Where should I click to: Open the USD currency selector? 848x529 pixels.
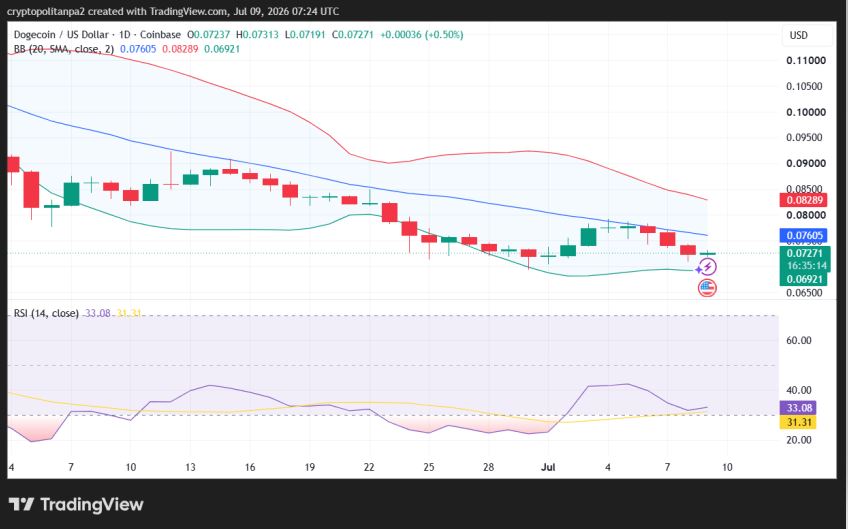807,35
